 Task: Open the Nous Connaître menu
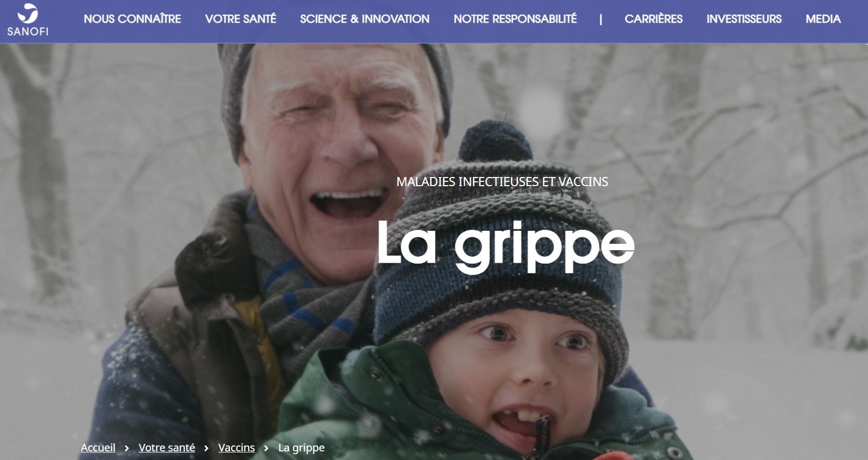tap(132, 19)
